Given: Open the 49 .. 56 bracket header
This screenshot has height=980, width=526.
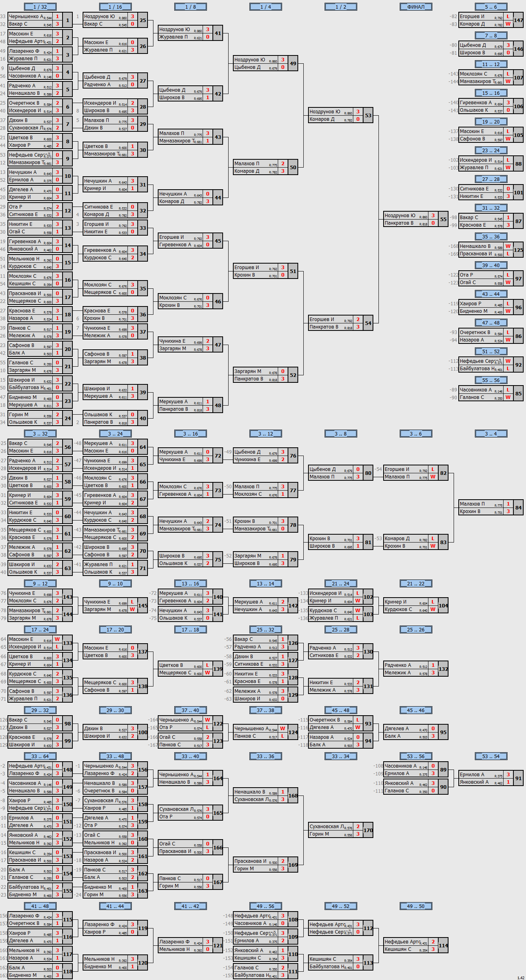Looking at the screenshot, I should pyautogui.click(x=266, y=906).
